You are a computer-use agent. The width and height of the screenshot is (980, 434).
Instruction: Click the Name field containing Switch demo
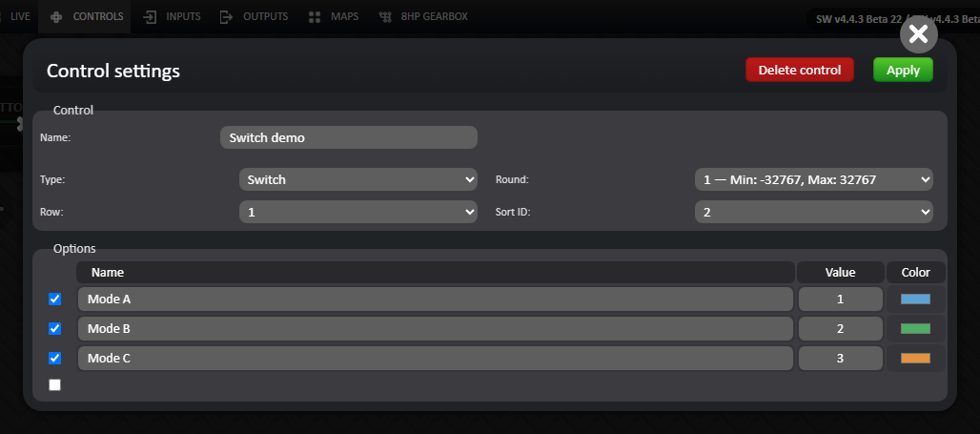click(x=349, y=137)
